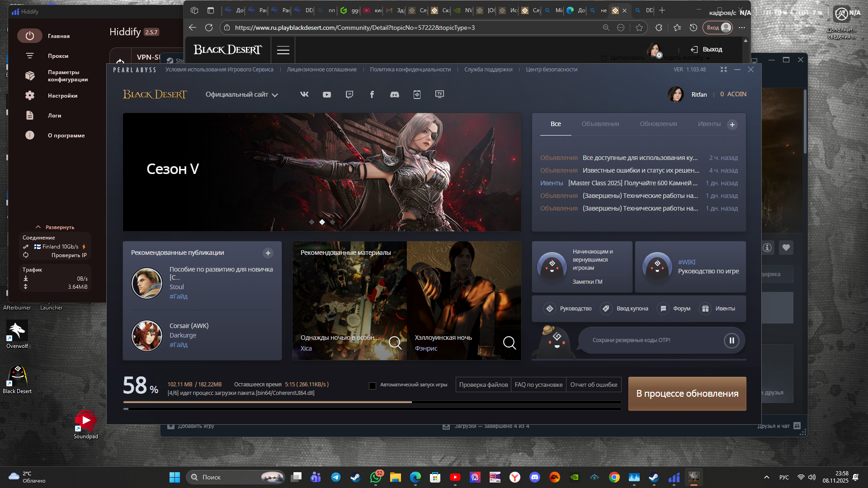Click the download progress bar
The image size is (868, 488).
click(x=372, y=402)
